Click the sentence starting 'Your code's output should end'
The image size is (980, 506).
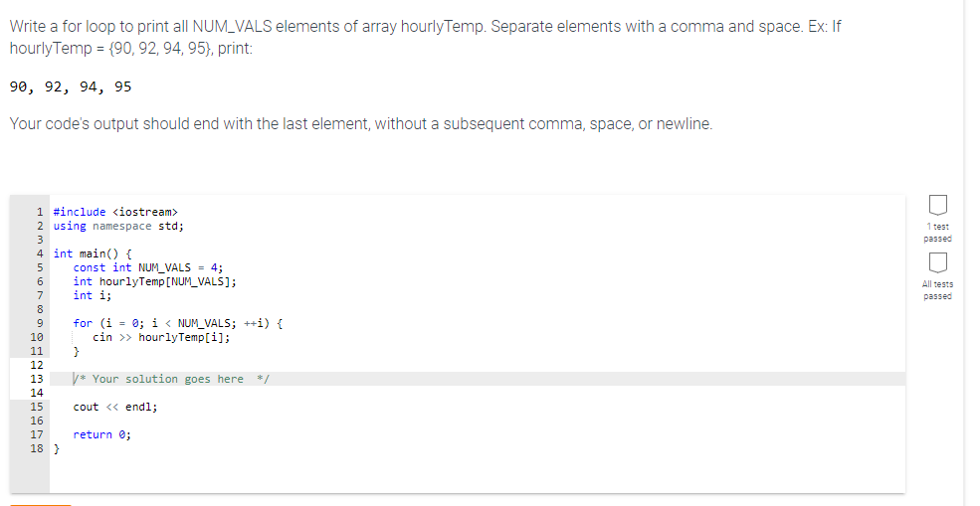tap(360, 124)
